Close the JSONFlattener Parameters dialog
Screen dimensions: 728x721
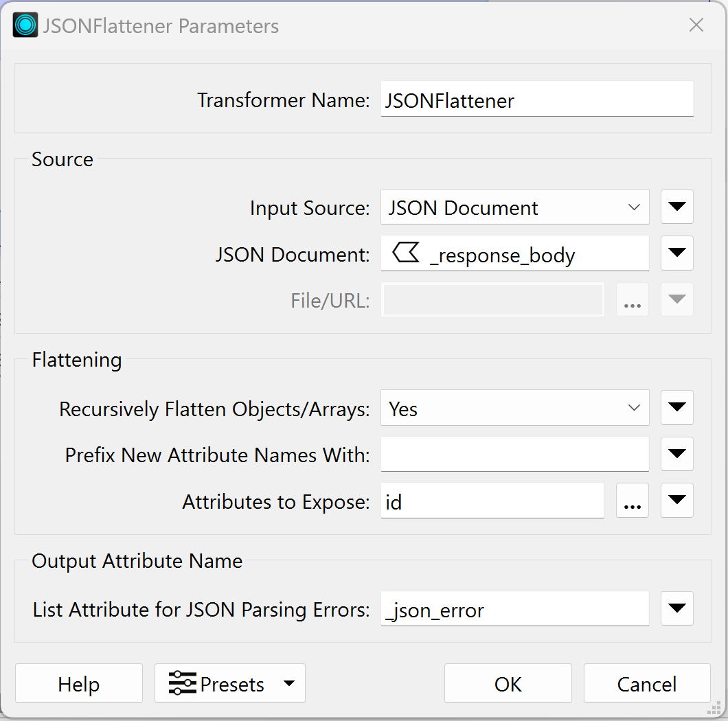696,26
